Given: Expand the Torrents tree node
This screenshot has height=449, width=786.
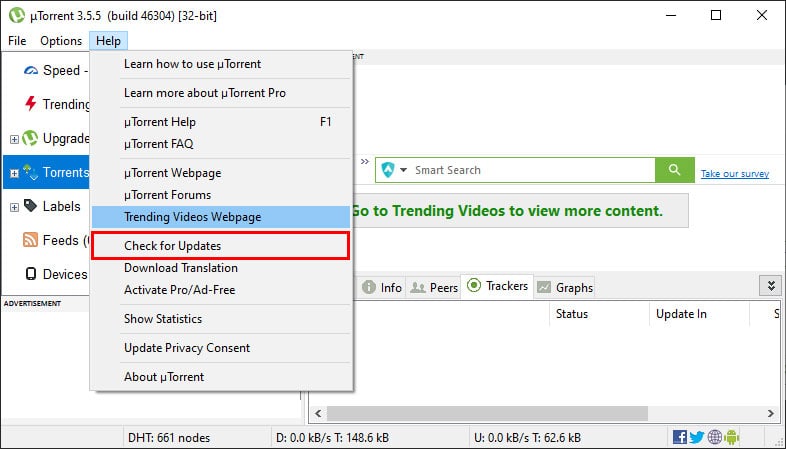Looking at the screenshot, I should click(15, 173).
